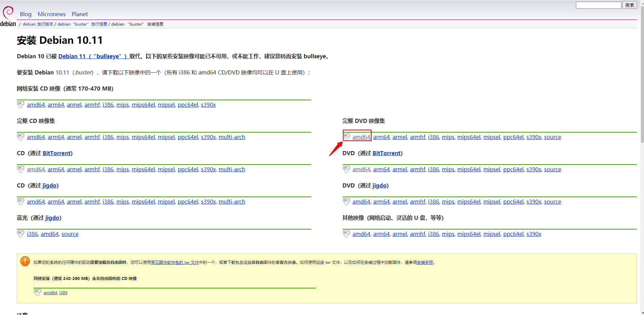Follow the jigdo link in DVD heading
The width and height of the screenshot is (644, 315).
tap(380, 185)
